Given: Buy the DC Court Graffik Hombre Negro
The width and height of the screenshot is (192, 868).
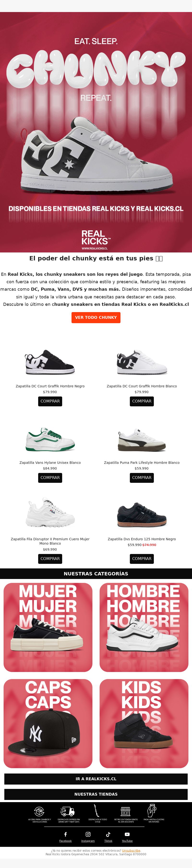Looking at the screenshot, I should 50,401.
